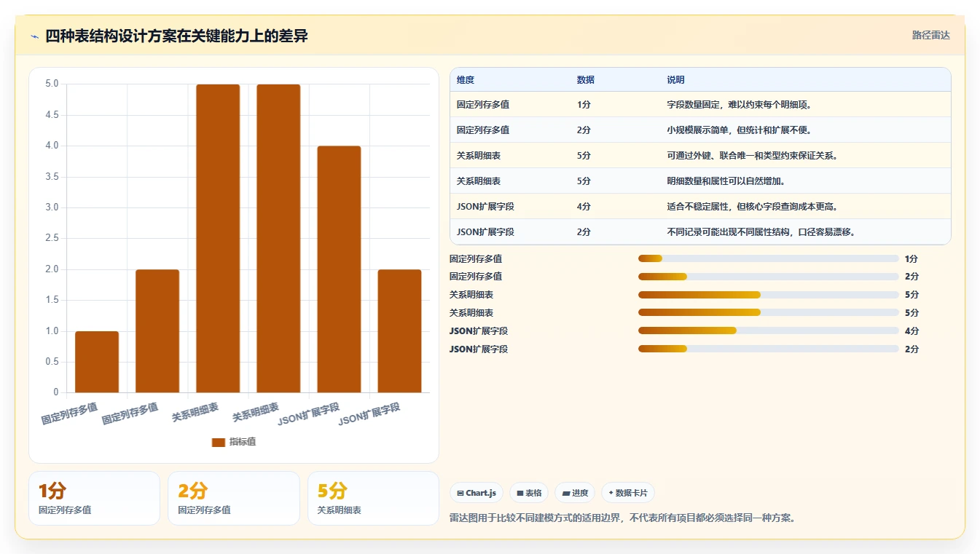Select the 数据卡片 chip
Screen dimensions: 980x554
click(x=628, y=493)
